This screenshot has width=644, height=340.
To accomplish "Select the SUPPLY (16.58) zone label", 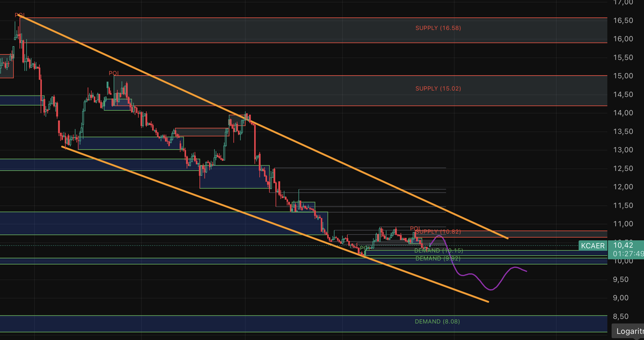I will click(x=438, y=27).
